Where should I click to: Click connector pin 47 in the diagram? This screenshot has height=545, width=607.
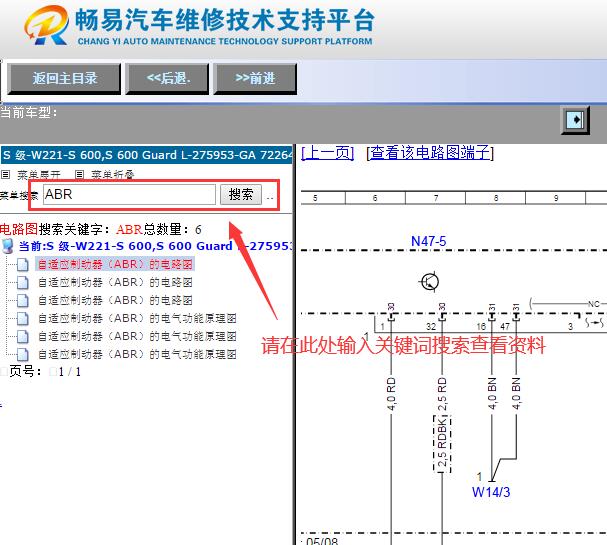505,327
